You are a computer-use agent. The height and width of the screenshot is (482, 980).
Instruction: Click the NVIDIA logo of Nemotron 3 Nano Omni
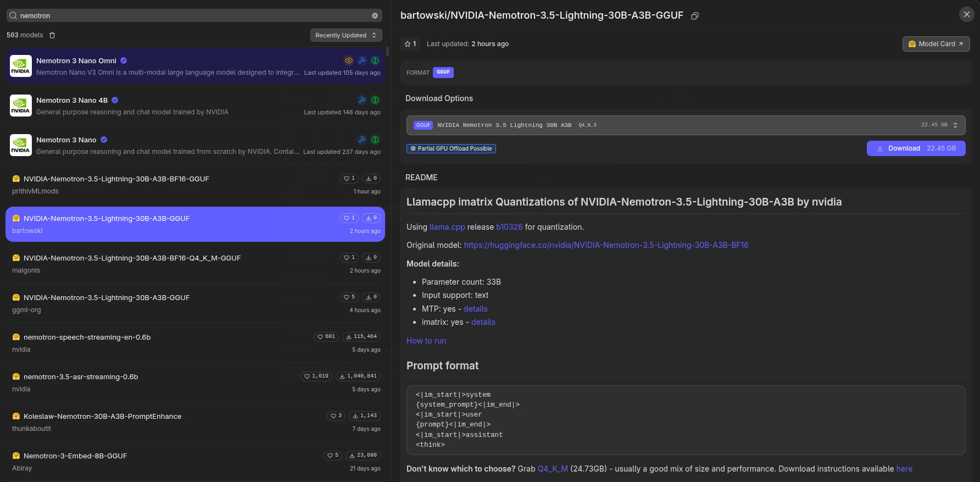pos(21,66)
